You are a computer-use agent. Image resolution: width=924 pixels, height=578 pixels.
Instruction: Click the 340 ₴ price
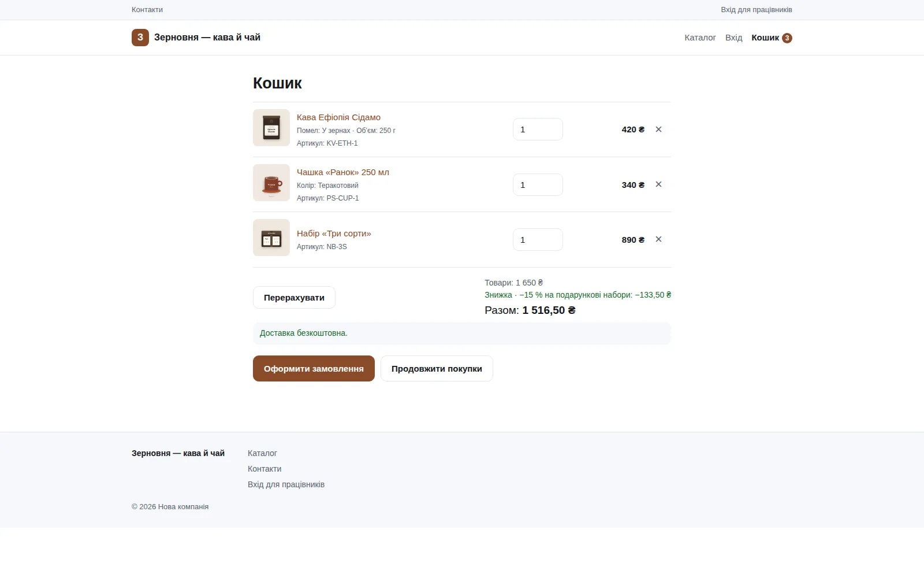(633, 185)
